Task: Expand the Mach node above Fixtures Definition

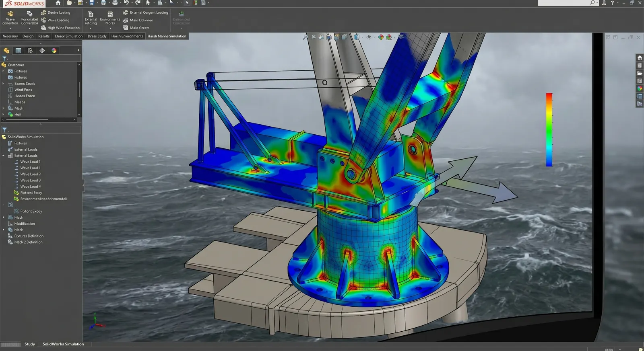Action: point(3,230)
